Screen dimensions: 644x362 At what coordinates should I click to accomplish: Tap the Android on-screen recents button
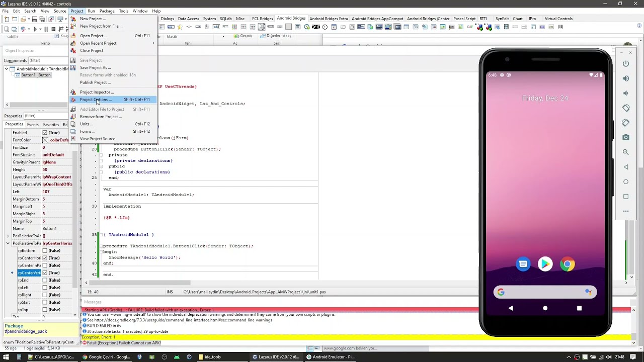click(x=579, y=308)
